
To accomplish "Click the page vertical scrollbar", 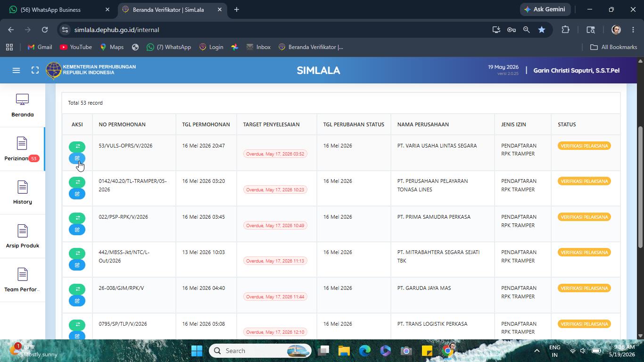I will point(640,187).
